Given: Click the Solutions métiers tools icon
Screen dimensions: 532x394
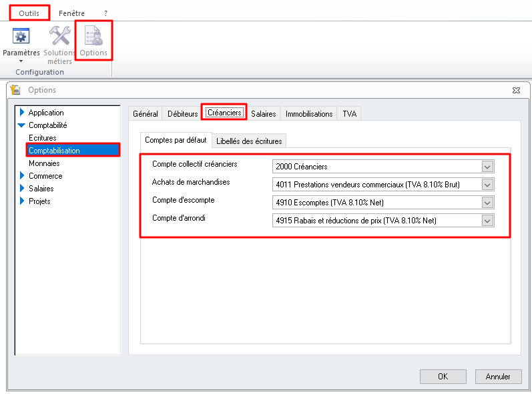Looking at the screenshot, I should point(59,37).
